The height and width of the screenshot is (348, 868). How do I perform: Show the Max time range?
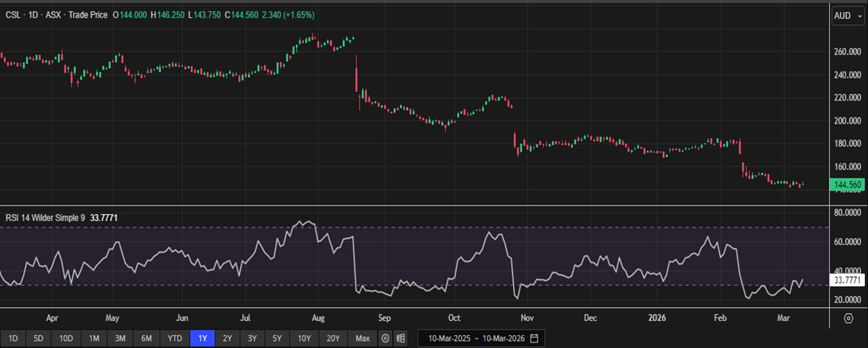pos(363,338)
